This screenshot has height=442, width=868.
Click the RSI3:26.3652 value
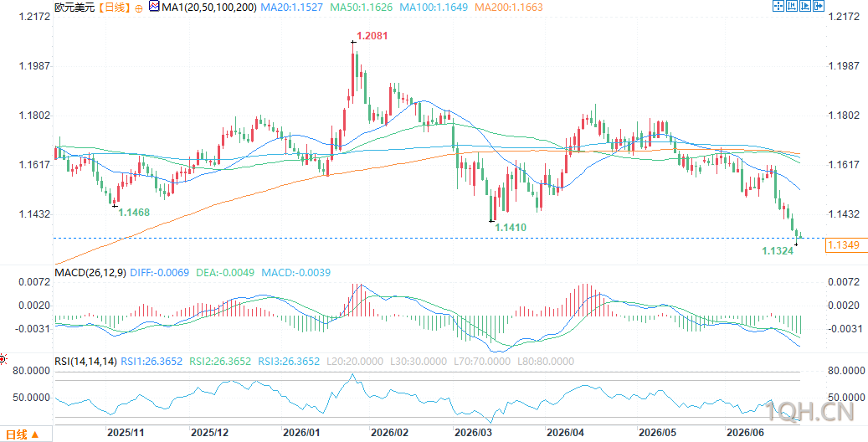click(x=289, y=362)
